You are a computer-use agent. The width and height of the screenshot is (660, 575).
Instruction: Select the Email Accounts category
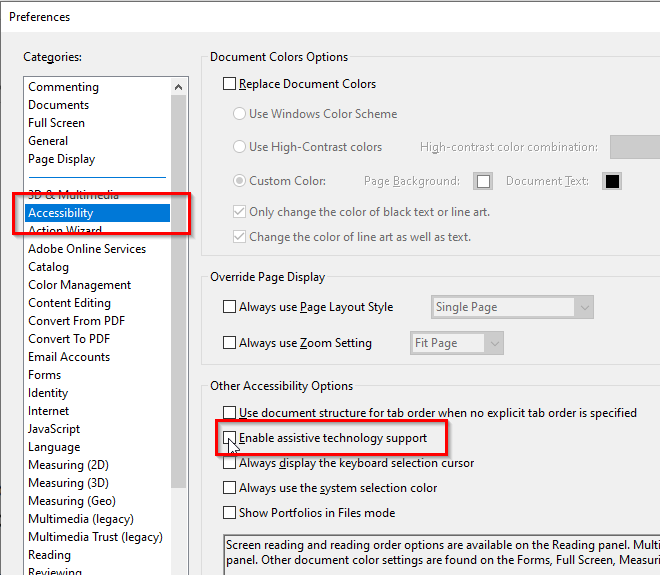(69, 357)
